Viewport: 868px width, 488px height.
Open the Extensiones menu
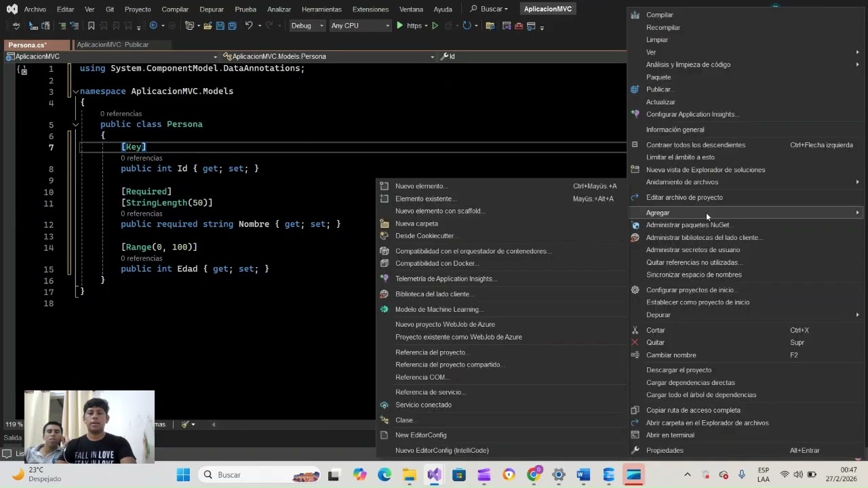370,9
